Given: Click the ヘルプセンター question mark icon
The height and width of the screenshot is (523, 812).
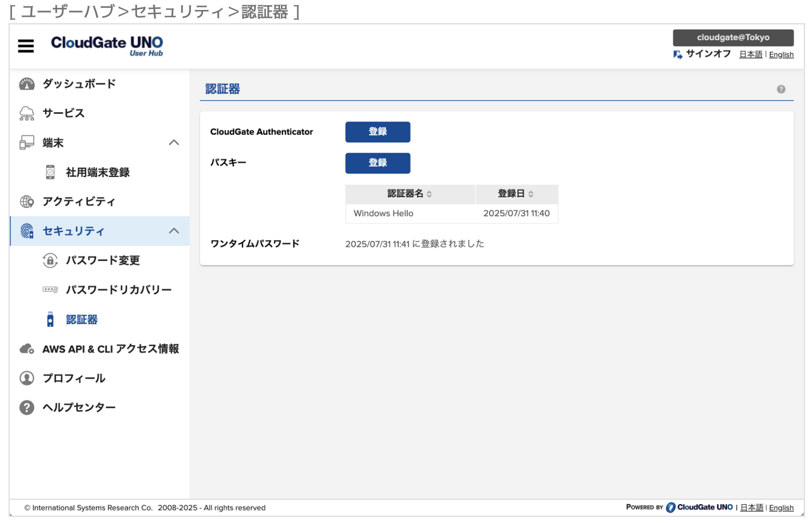Looking at the screenshot, I should pos(27,407).
